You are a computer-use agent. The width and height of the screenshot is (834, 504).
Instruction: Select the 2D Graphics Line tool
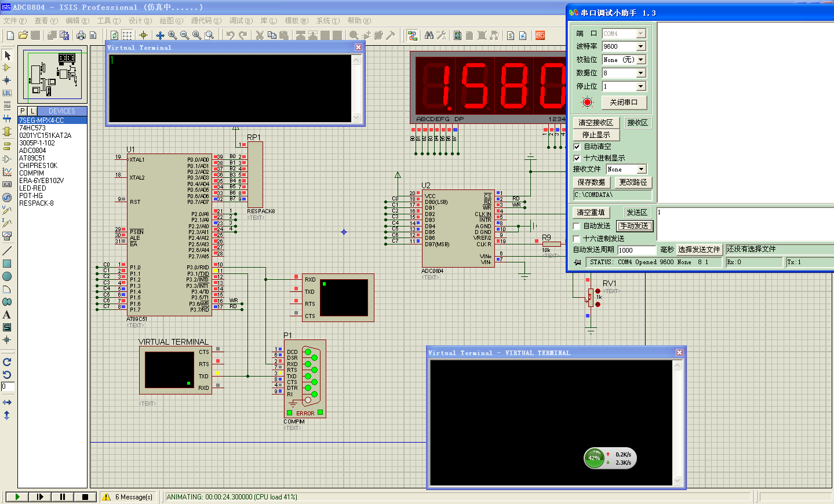pos(7,251)
